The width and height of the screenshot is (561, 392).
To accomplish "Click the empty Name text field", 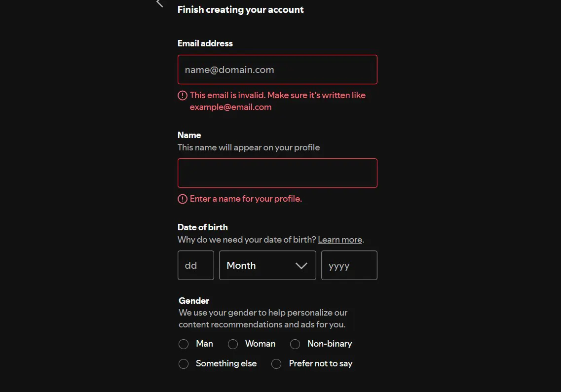I will click(277, 173).
